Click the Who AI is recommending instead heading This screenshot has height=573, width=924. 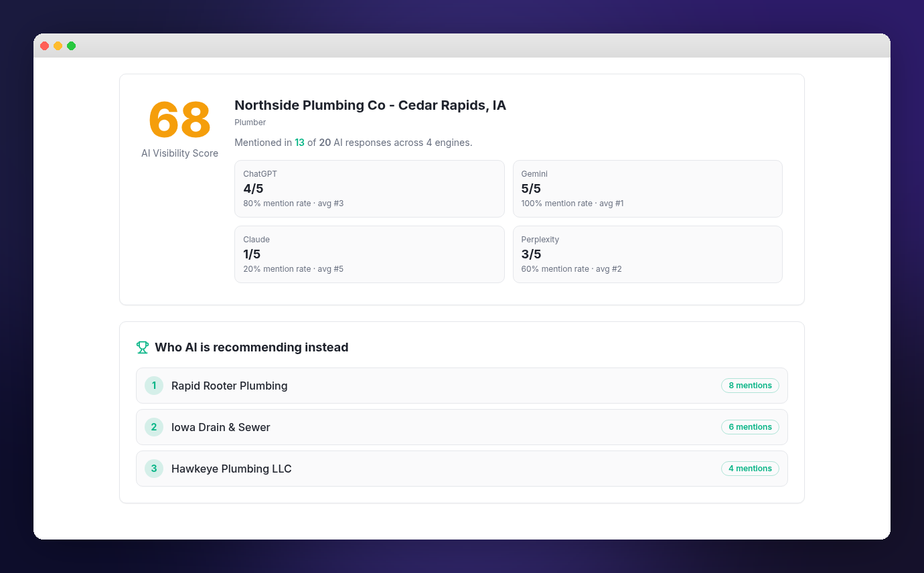(252, 347)
